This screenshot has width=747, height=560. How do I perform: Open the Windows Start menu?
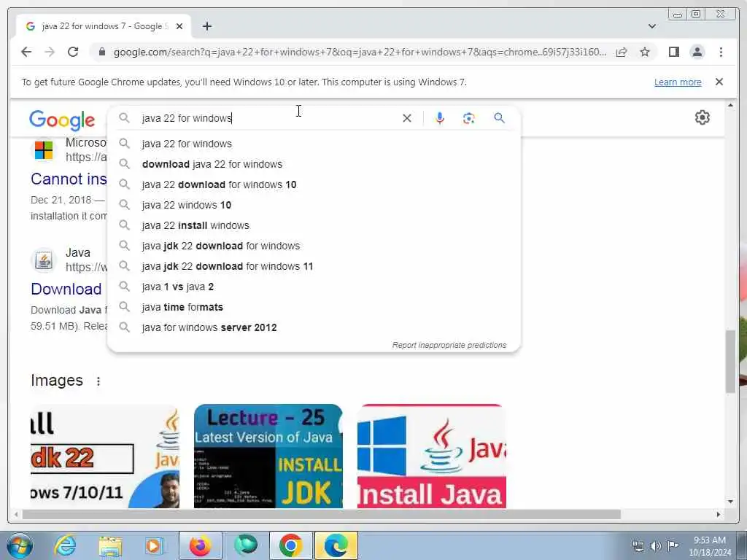pos(19,545)
